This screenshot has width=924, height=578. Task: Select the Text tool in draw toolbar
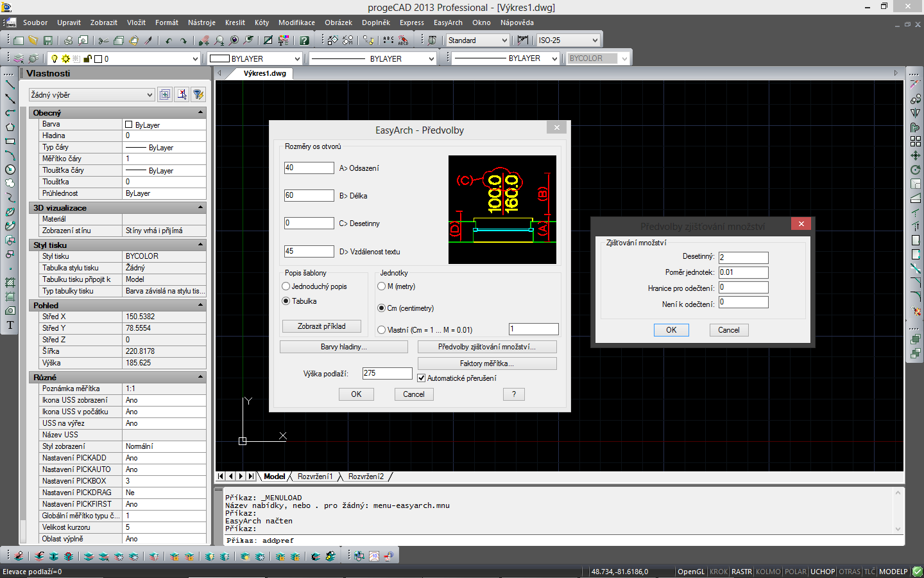click(10, 325)
